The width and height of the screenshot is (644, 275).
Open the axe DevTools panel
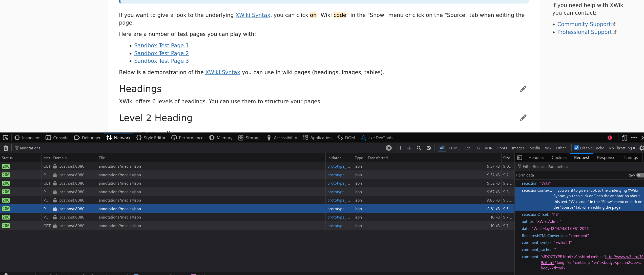tap(377, 138)
